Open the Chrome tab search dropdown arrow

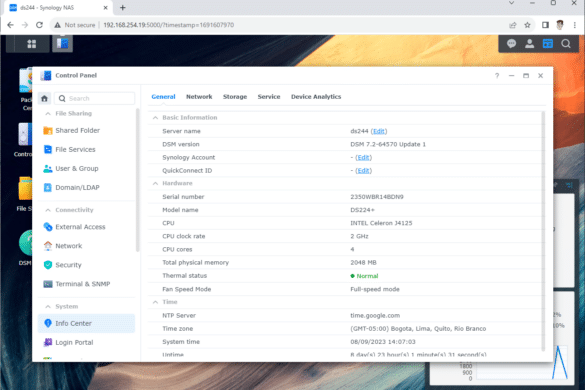(512, 3)
